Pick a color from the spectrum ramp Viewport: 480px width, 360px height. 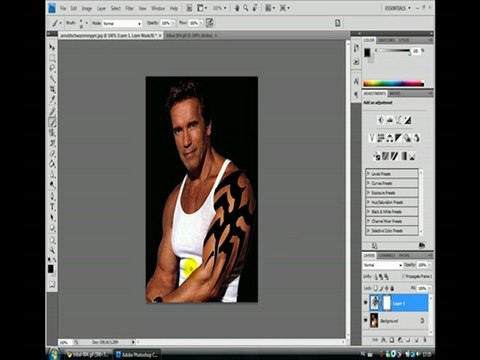pyautogui.click(x=394, y=83)
